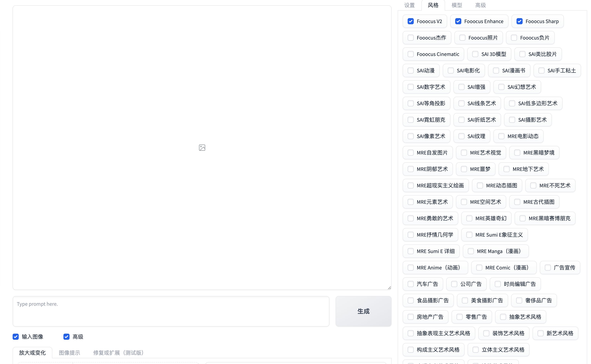Disable the Fooocus Enhance style
The image size is (591, 364).
pos(458,21)
